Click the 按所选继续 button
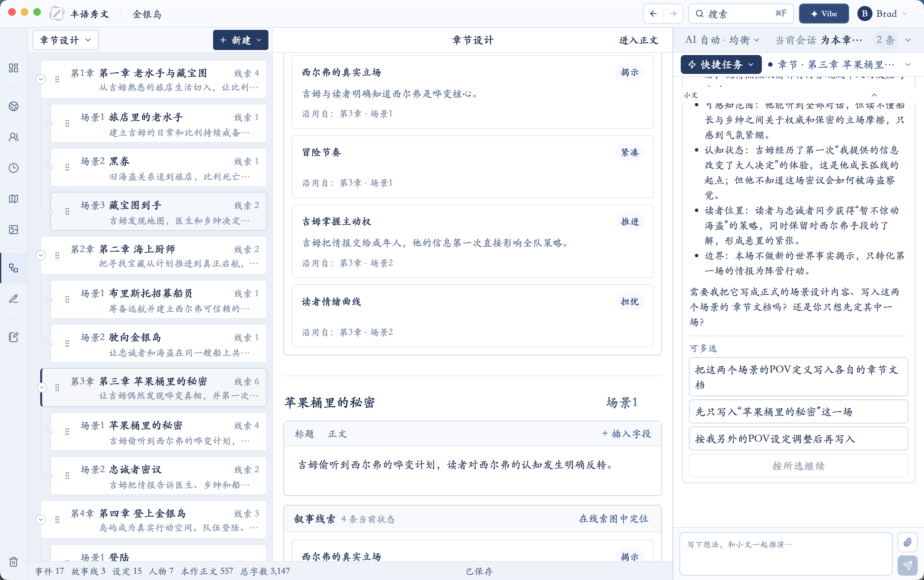The height and width of the screenshot is (580, 924). [798, 466]
